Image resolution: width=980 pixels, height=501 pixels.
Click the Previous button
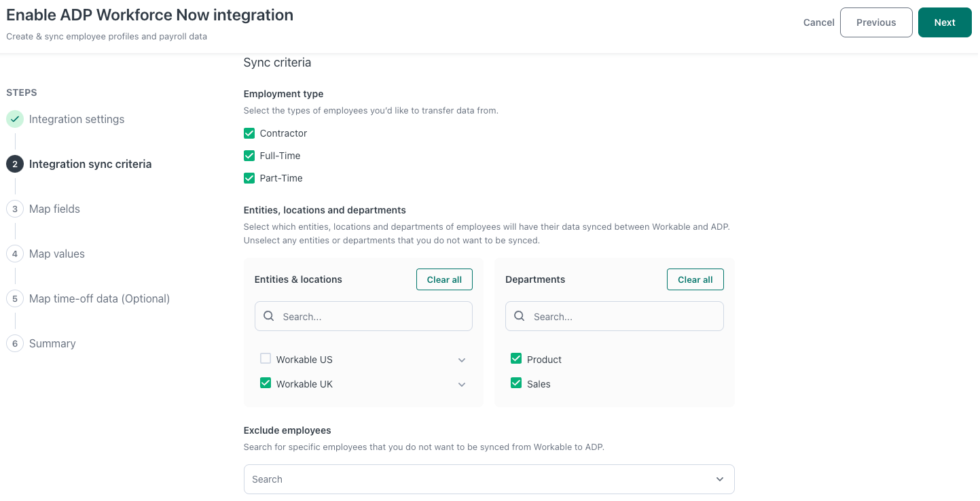[876, 22]
